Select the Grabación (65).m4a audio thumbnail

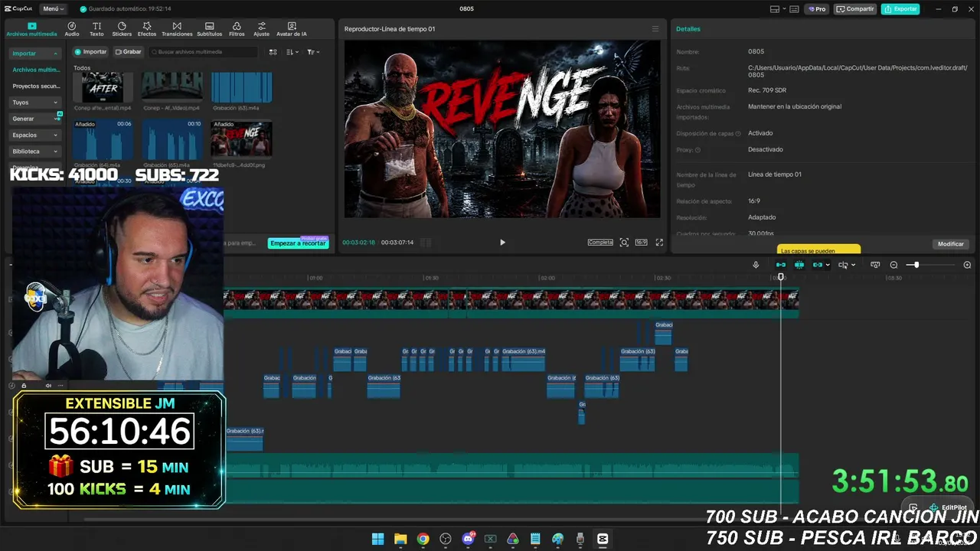(x=171, y=139)
